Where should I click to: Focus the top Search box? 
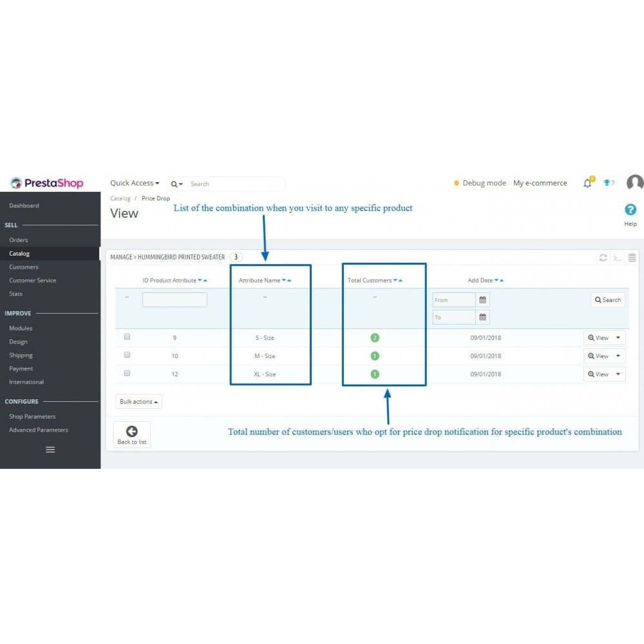[236, 184]
